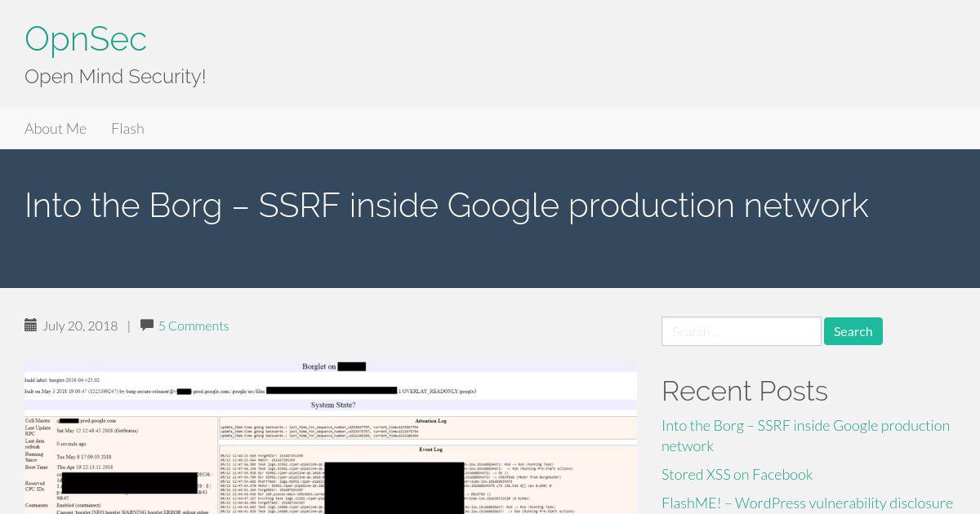Click the calendar icon beside July 20, 2018
The image size is (980, 514).
31,325
